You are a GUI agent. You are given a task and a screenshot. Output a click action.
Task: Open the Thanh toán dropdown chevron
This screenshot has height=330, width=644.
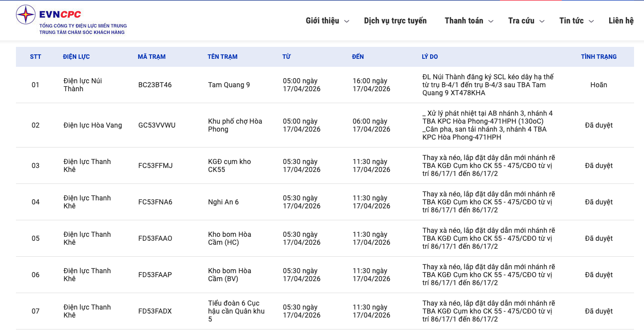(x=490, y=21)
